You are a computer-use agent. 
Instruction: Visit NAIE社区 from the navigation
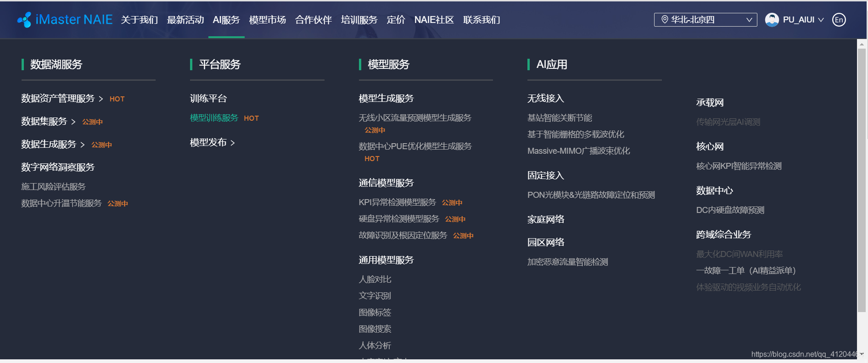[x=434, y=20]
